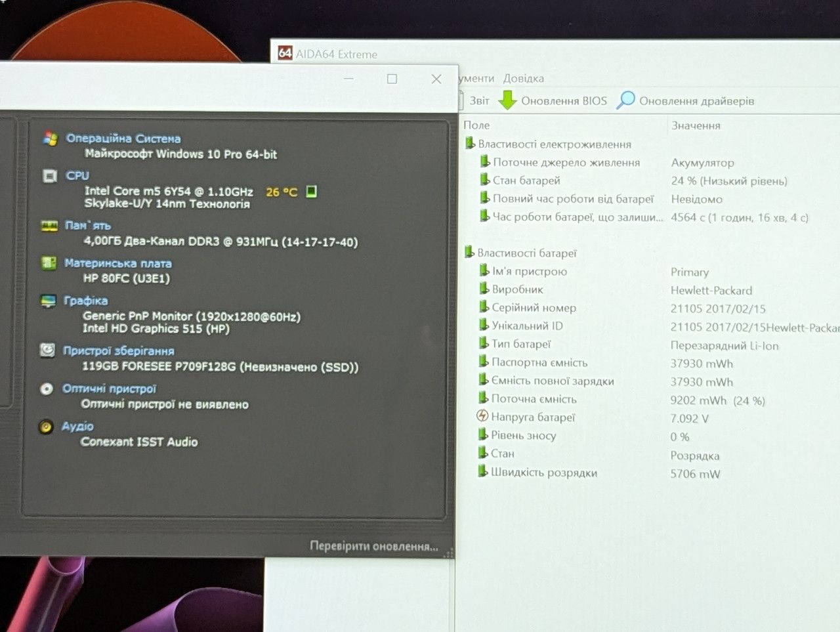
Task: Click the magnifier driver update icon
Action: point(626,100)
